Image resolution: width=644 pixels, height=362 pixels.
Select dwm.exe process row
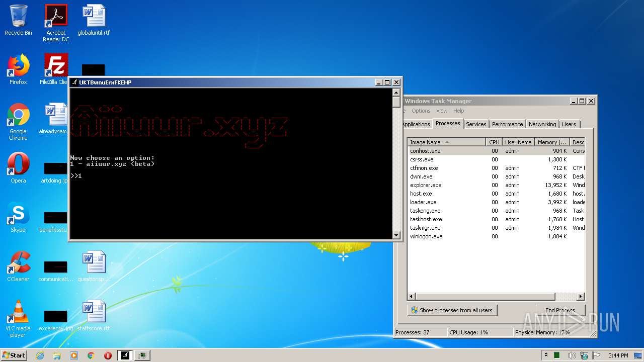[x=496, y=176]
